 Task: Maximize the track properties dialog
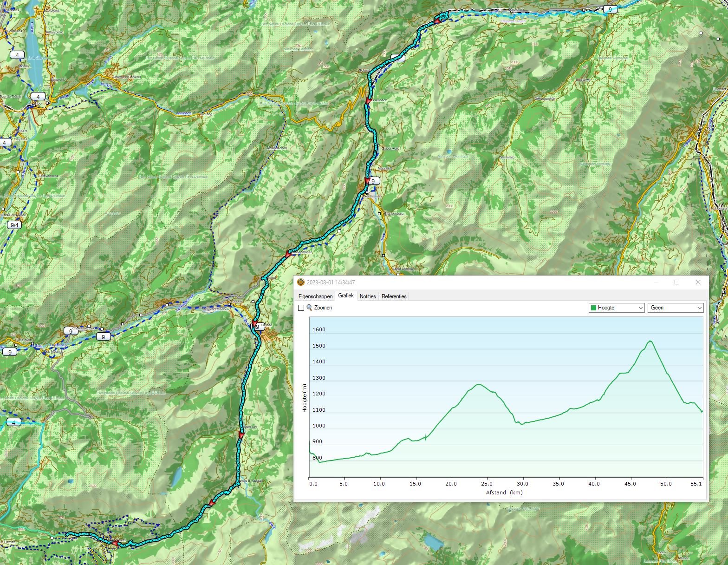pos(676,282)
